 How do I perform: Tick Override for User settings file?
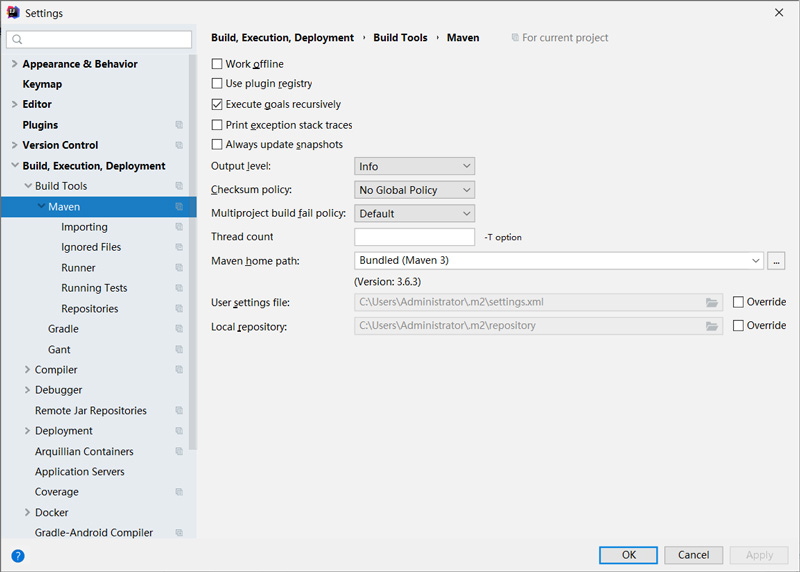tap(738, 302)
